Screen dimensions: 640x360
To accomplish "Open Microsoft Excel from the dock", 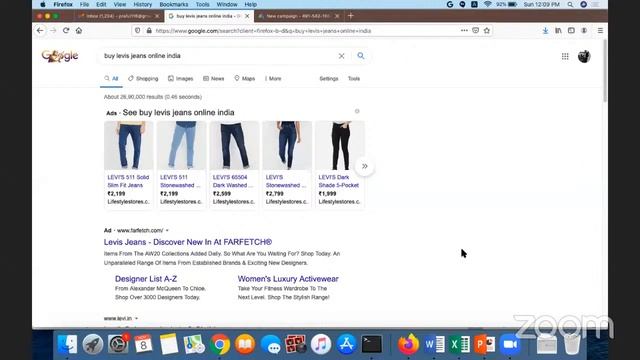I will pyautogui.click(x=459, y=344).
